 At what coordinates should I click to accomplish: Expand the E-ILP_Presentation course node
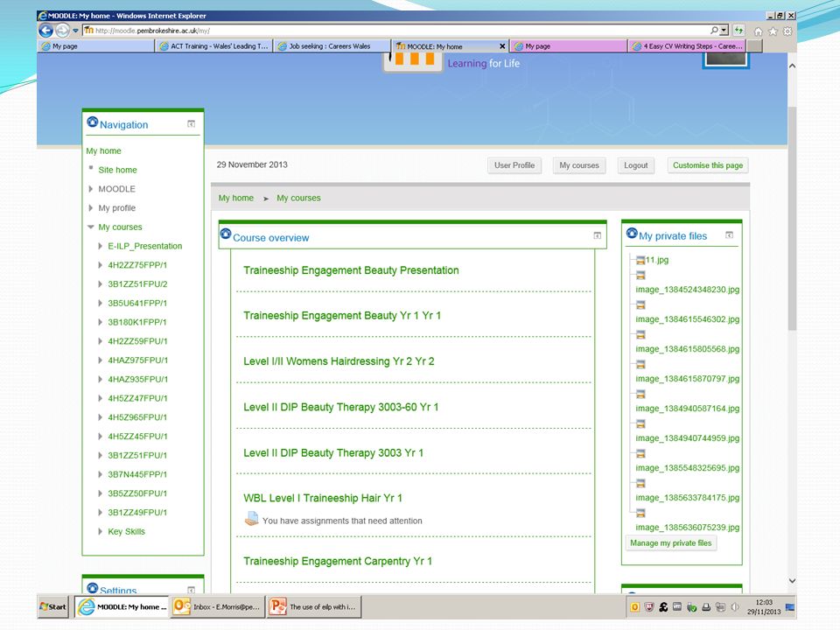100,246
